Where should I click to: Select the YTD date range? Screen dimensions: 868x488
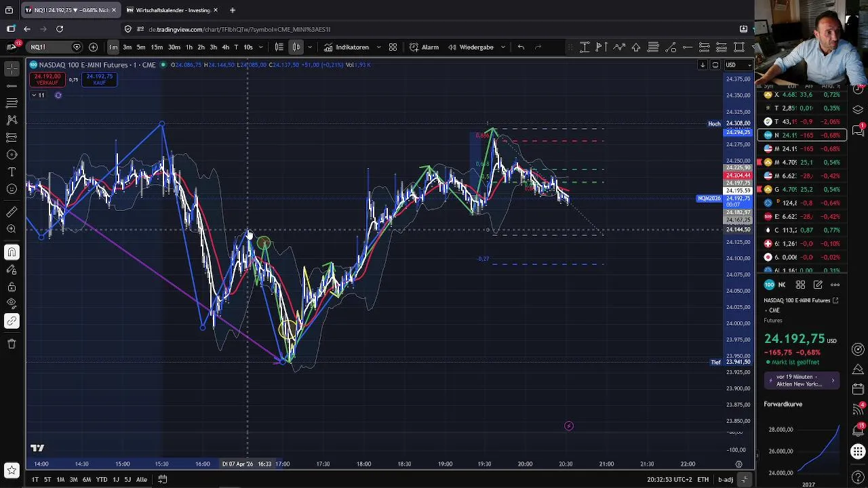tap(101, 479)
